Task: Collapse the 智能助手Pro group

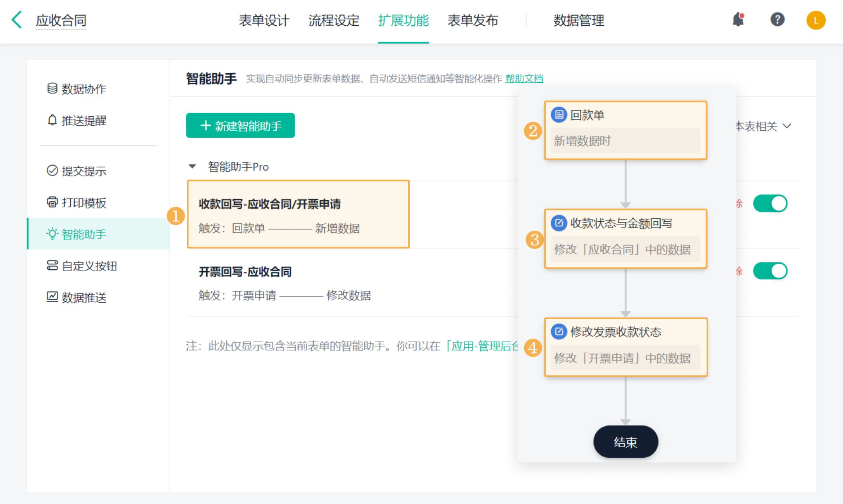Action: (x=192, y=166)
